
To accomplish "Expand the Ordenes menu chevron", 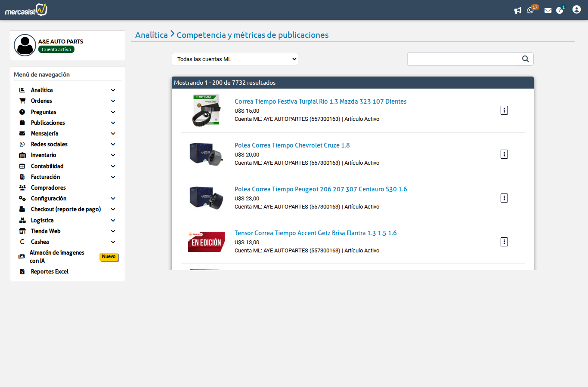I will tap(113, 101).
